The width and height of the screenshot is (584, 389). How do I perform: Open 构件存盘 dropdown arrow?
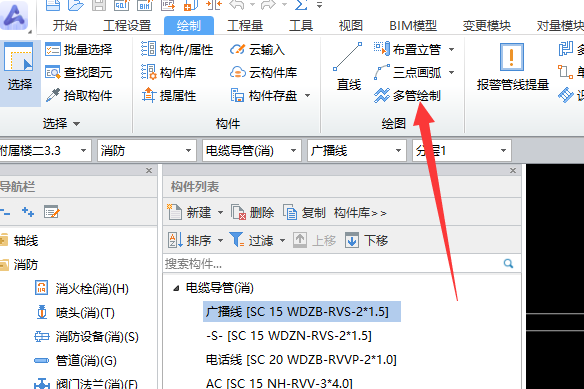point(307,96)
